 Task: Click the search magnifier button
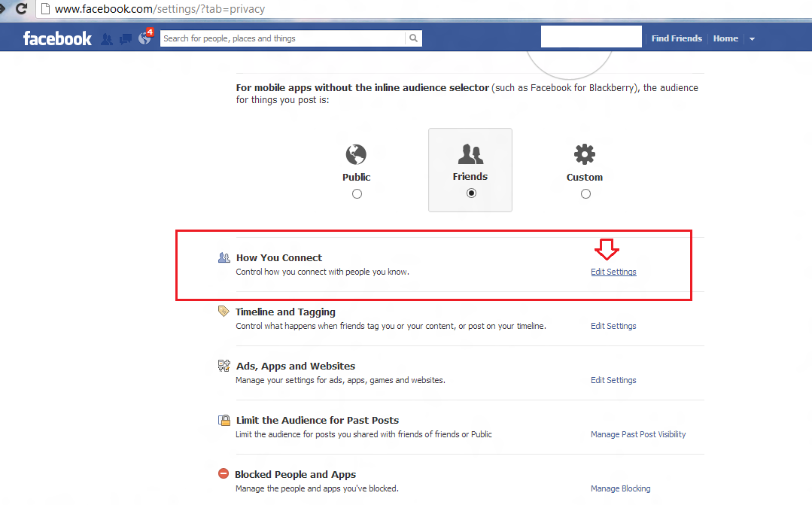coord(413,38)
